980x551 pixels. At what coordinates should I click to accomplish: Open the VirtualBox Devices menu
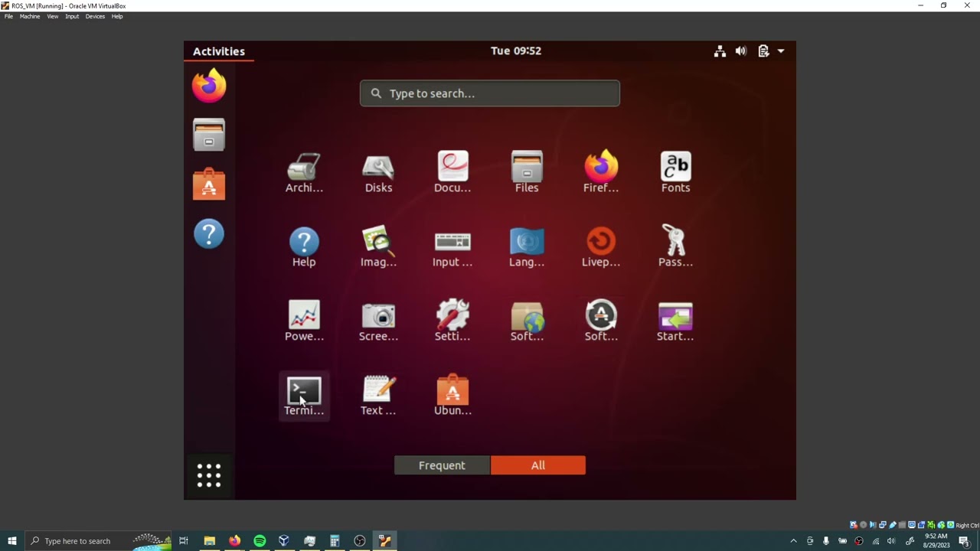95,16
